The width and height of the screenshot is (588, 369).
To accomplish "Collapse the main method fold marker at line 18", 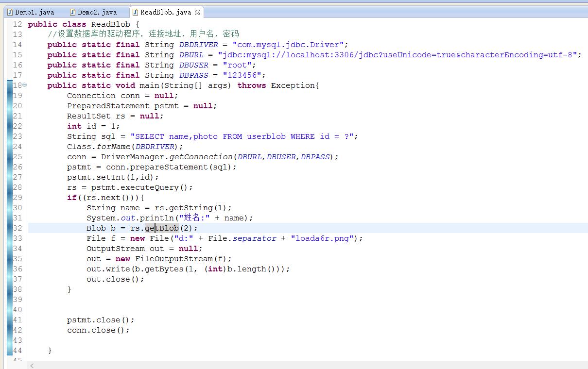I will 25,85.
